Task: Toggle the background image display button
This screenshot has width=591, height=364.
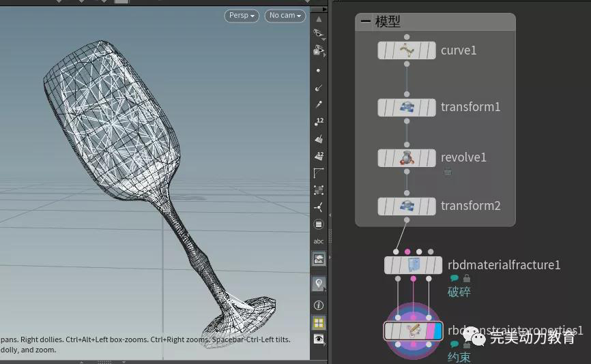Action: coord(319,259)
